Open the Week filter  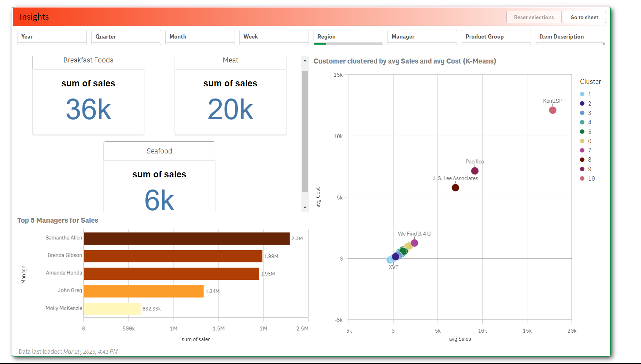274,37
